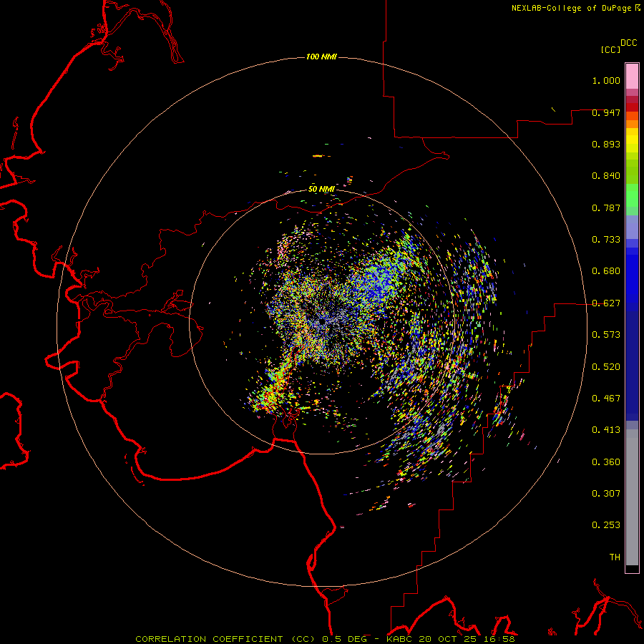Image resolution: width=644 pixels, height=644 pixels.
Task: Click the DCC label above the color scale
Action: [x=629, y=43]
